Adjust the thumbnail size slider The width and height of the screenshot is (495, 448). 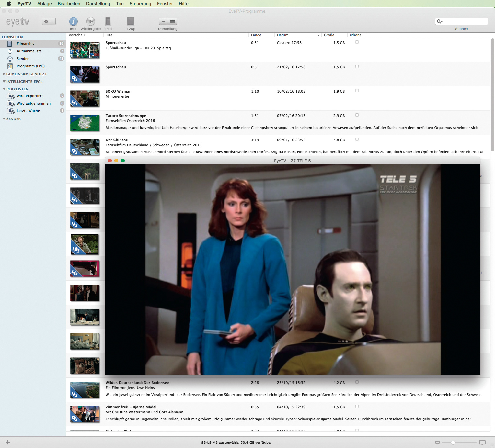tap(453, 442)
